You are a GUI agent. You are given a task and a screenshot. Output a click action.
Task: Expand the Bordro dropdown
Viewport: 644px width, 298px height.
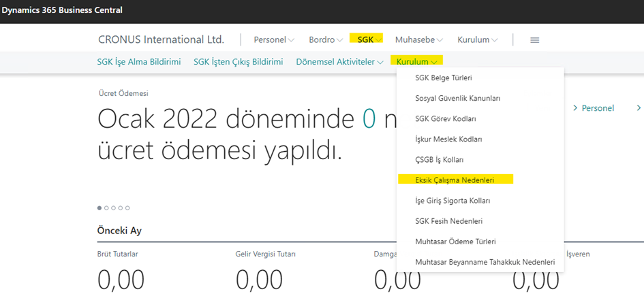pos(326,40)
